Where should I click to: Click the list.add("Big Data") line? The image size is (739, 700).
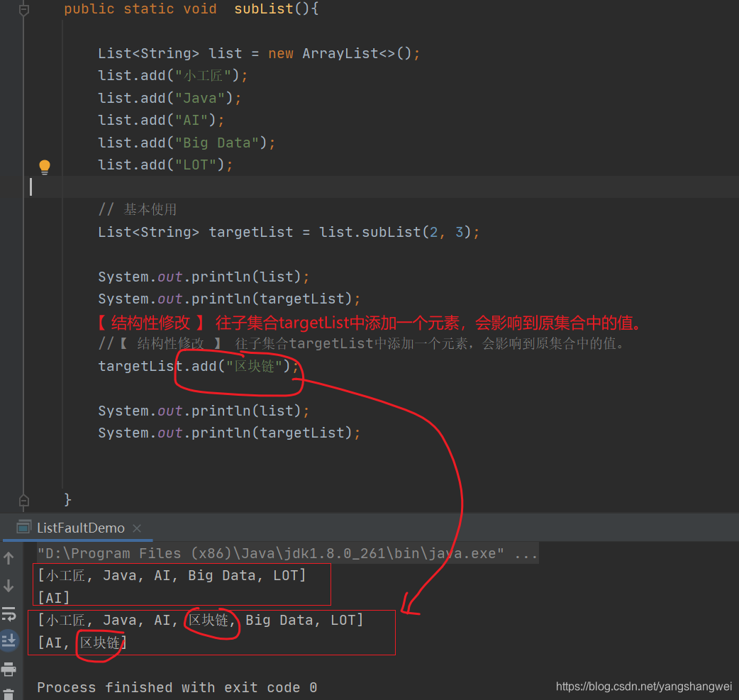tap(186, 143)
